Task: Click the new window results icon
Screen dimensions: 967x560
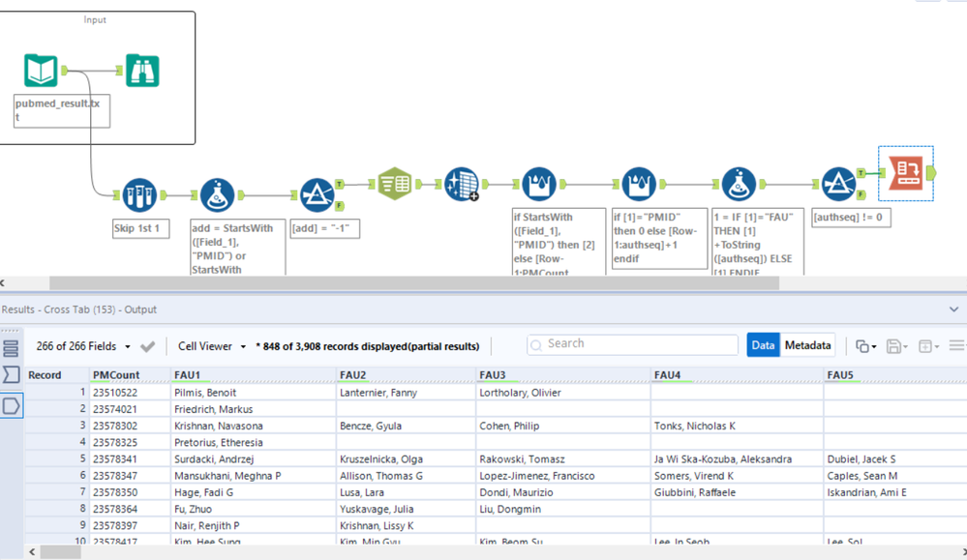Action: [925, 347]
